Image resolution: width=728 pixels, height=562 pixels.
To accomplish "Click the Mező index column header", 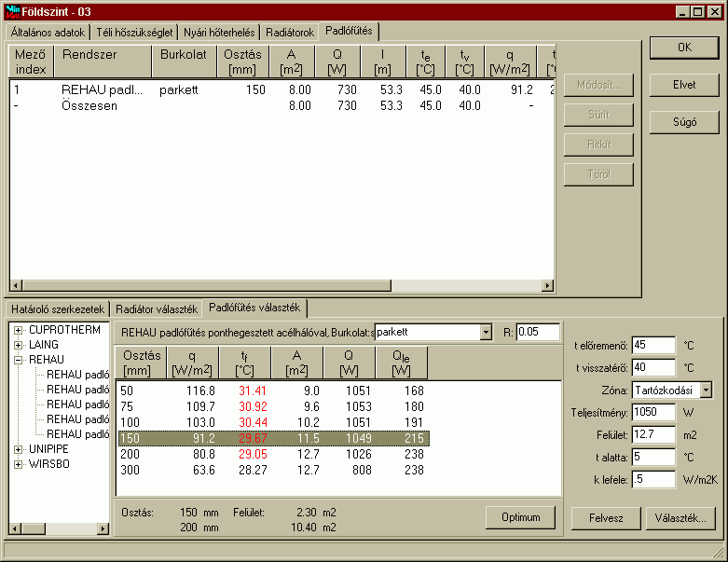I will point(31,62).
